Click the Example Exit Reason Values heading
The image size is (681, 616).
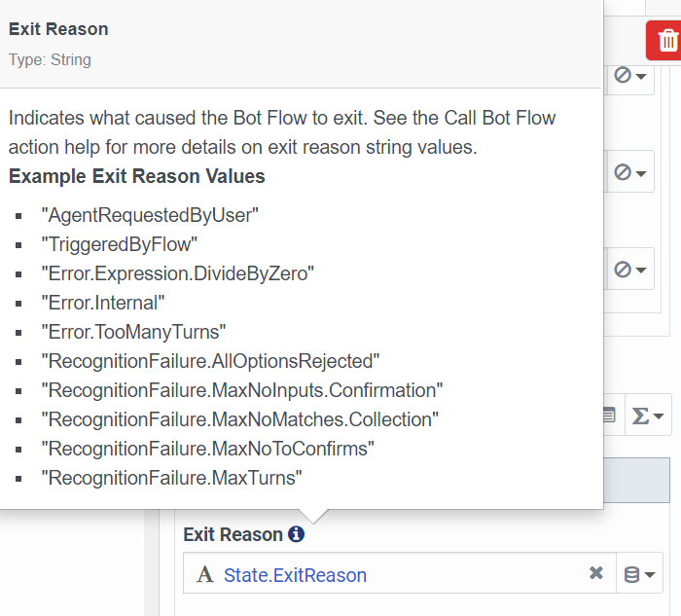click(x=137, y=176)
